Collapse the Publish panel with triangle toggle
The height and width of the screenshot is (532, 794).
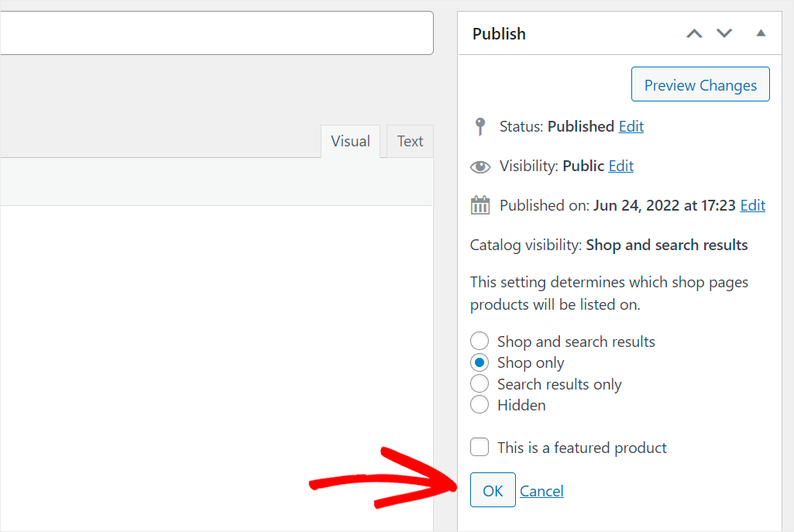(761, 33)
